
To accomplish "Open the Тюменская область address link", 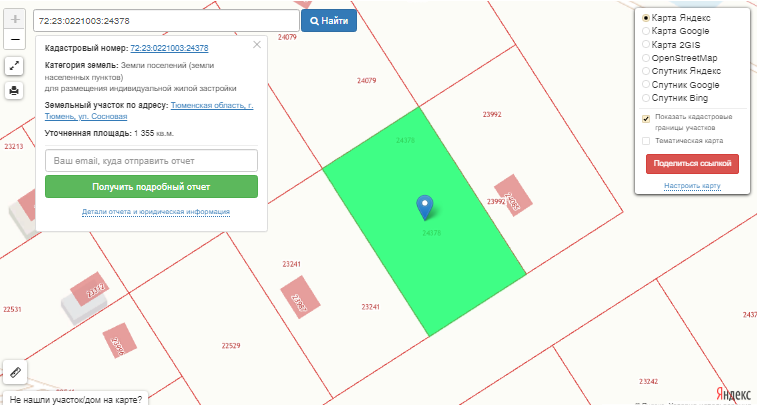I will 149,110.
